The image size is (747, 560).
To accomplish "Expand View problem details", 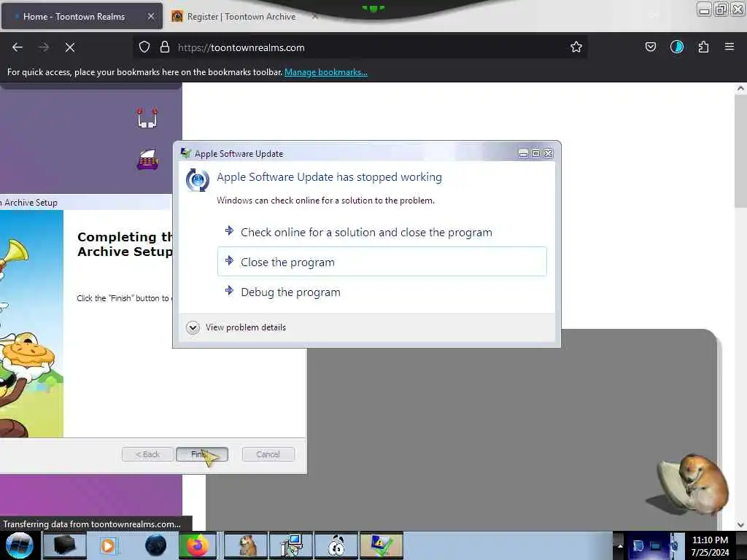I will coord(236,327).
